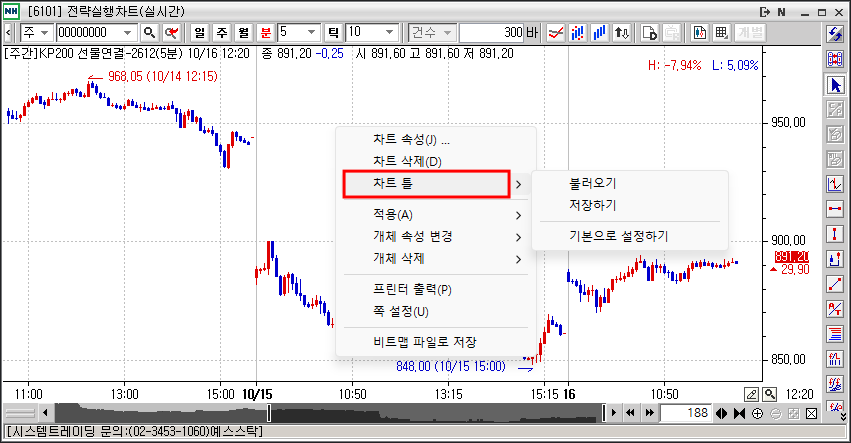Click the scrollbar left arrow button

[x=45, y=414]
